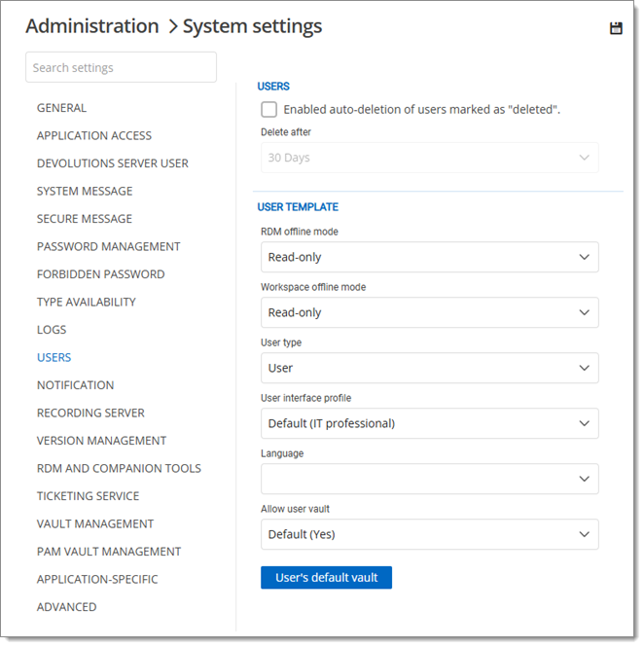
Task: Click Administration in the breadcrumb
Action: (x=91, y=26)
